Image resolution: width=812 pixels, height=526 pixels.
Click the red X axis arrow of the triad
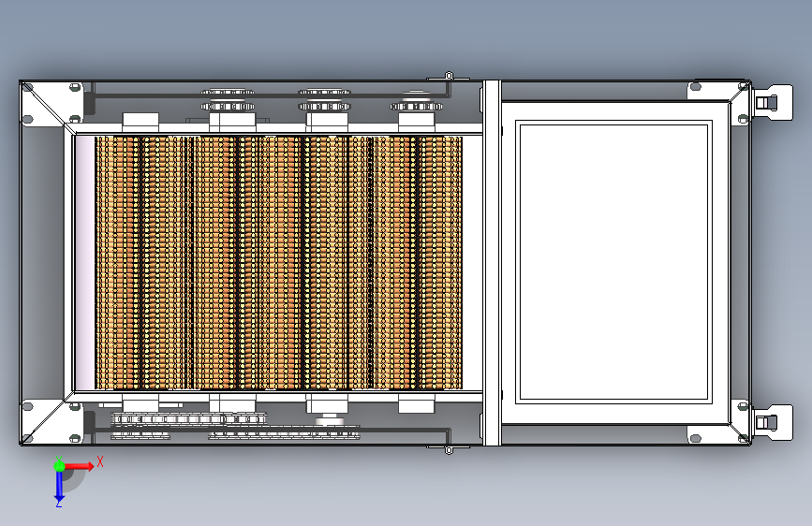pyautogui.click(x=79, y=466)
